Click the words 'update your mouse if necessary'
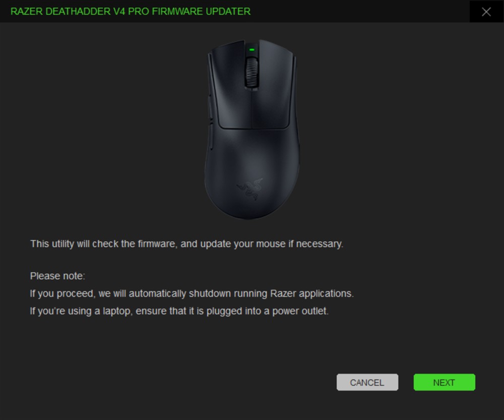The image size is (504, 420). pos(272,244)
